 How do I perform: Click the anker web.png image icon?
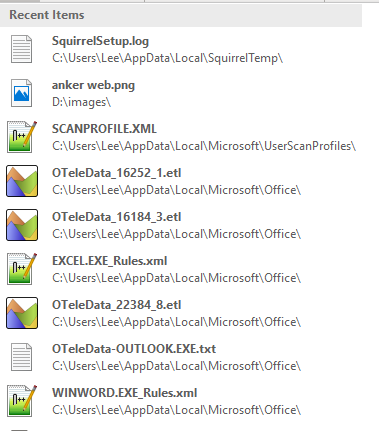pos(21,93)
